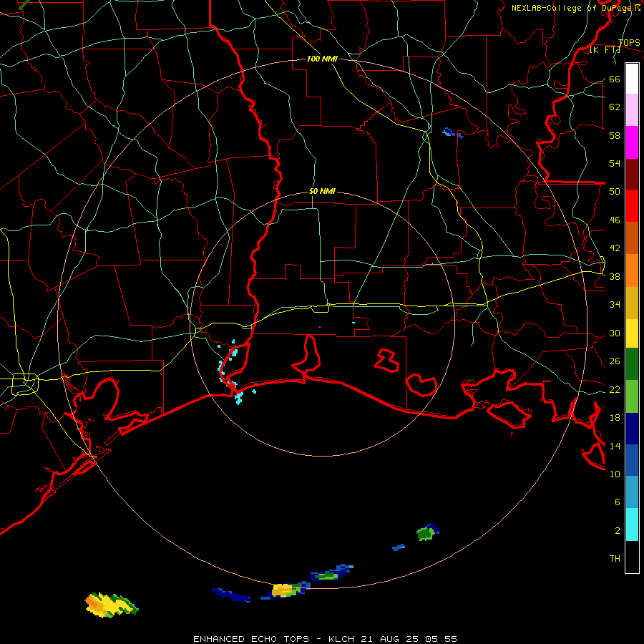Click the green echo cell offshore southeast
644x644 pixels.
pyautogui.click(x=426, y=533)
